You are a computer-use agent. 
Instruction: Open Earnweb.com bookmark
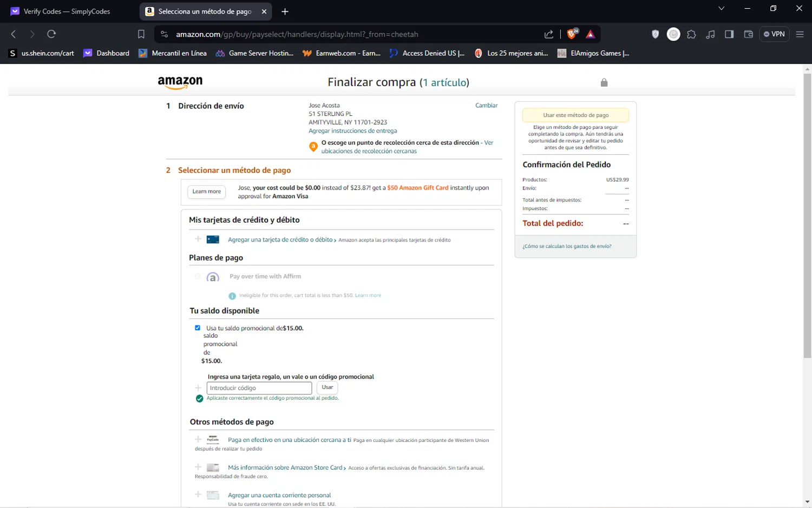point(342,53)
